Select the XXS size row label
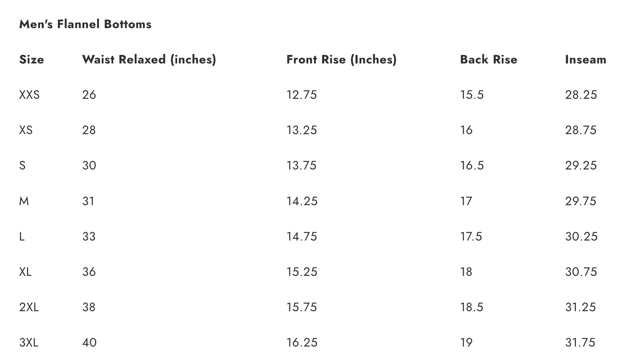The image size is (644, 364). click(29, 95)
